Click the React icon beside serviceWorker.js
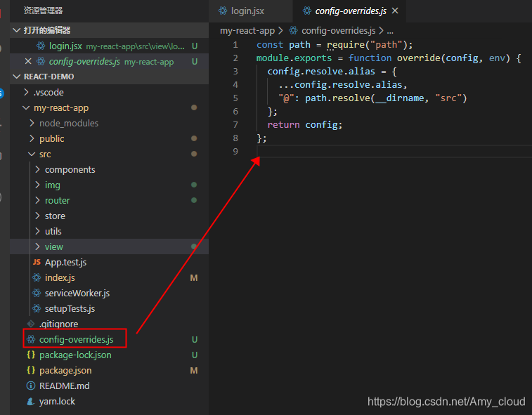This screenshot has height=415, width=532. click(x=37, y=293)
